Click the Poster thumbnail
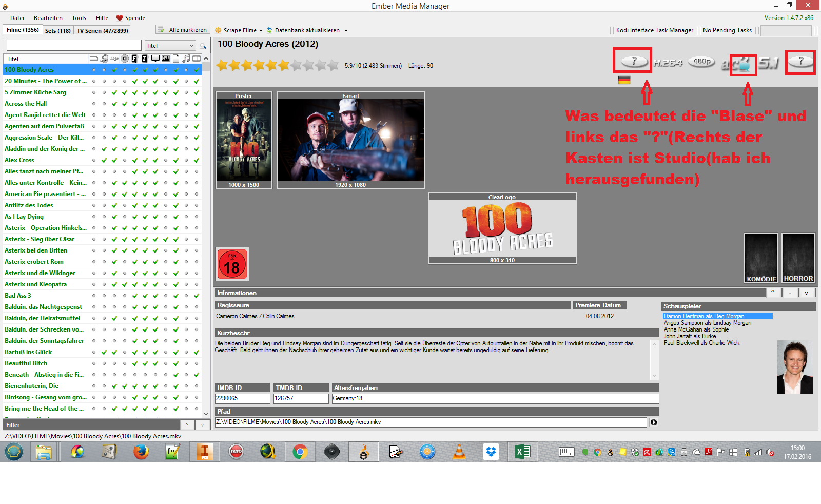The width and height of the screenshot is (821, 504). (244, 140)
